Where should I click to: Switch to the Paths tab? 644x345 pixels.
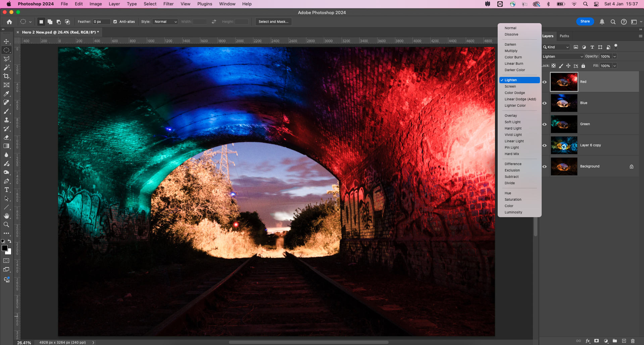coord(564,36)
